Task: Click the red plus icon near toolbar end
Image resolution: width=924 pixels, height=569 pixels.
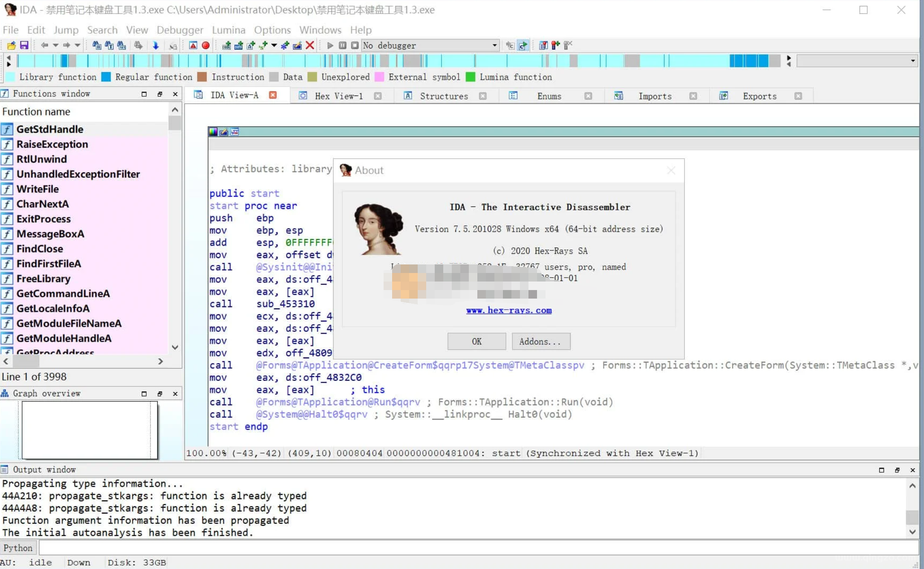Action: [555, 45]
